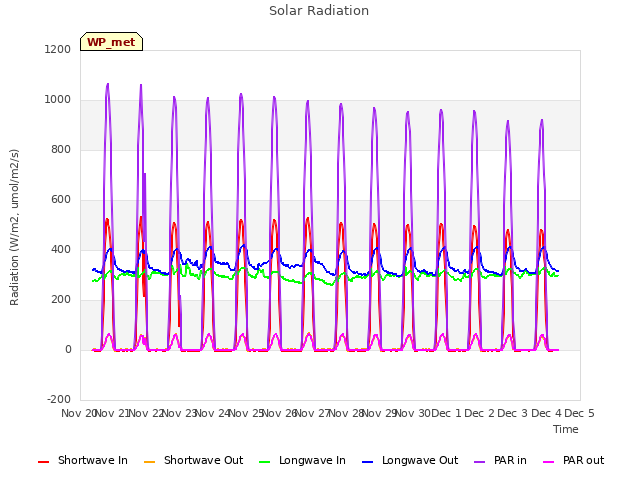Screen dimensions: 640x480
Task: Click the red Shortwave In legend swatch
Action: click(x=43, y=462)
